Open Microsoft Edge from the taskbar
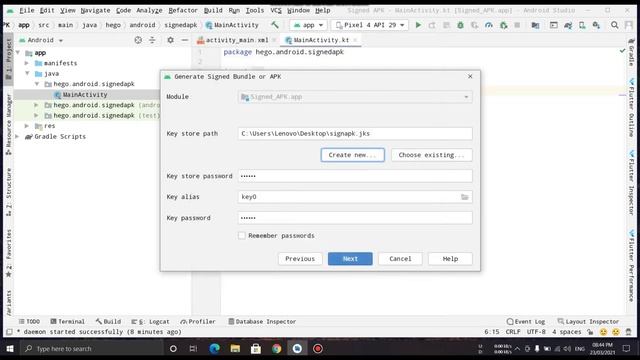640x360 pixels. [x=214, y=349]
